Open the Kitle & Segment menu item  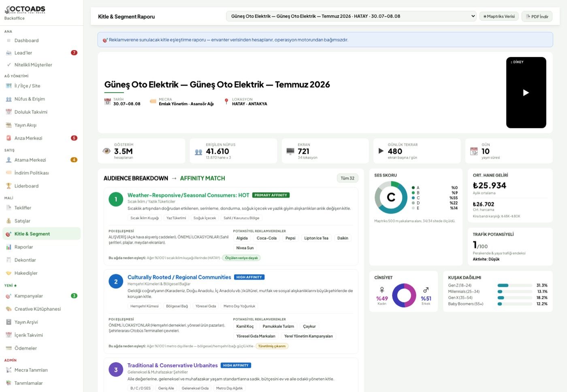[41, 234]
